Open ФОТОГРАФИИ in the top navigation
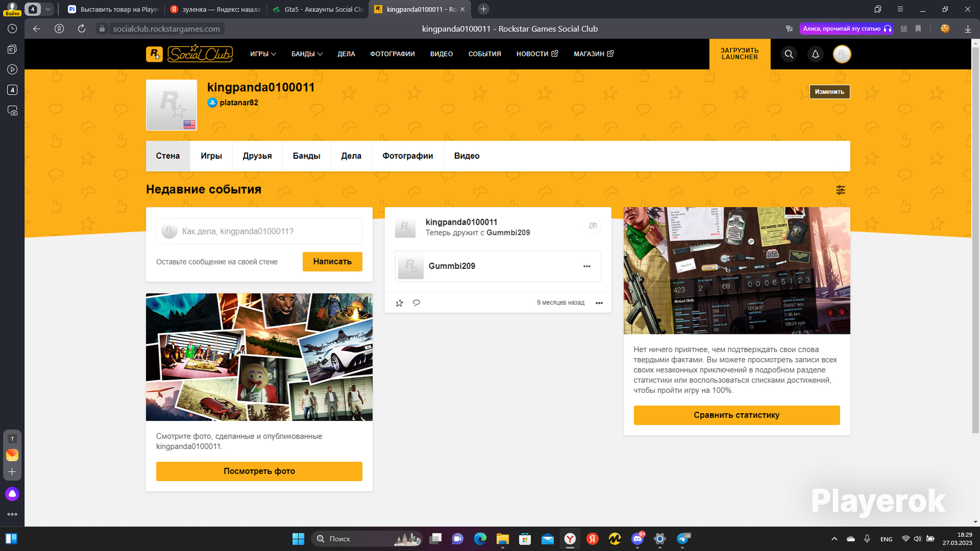 [x=392, y=54]
